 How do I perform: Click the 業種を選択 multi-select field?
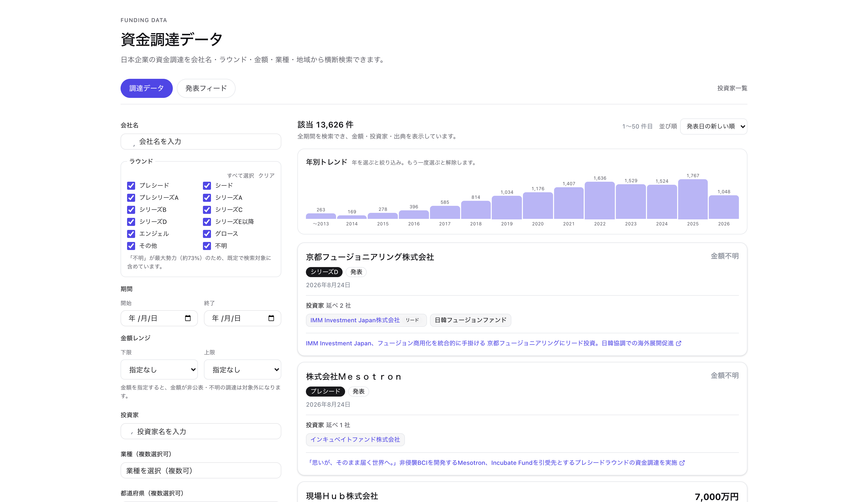[x=201, y=471]
